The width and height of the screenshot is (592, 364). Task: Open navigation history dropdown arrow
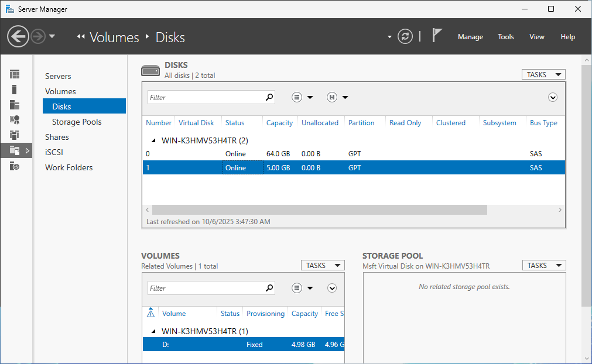(52, 37)
